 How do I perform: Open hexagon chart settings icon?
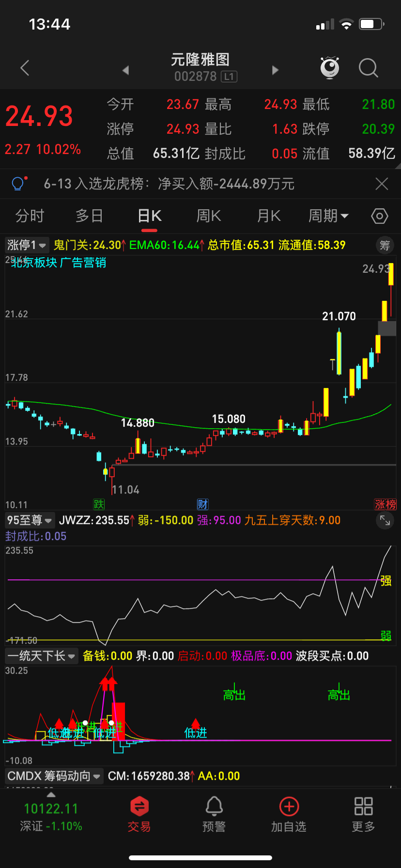(x=379, y=216)
